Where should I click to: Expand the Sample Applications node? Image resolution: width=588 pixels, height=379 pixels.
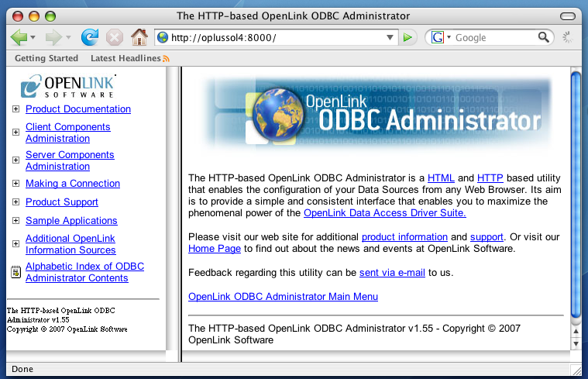pos(15,220)
